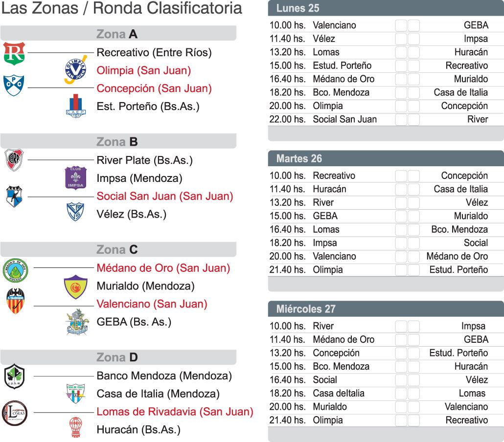Click the Olimpia San Juan club logo
Viewport: 504px width, 442px height.
point(76,68)
